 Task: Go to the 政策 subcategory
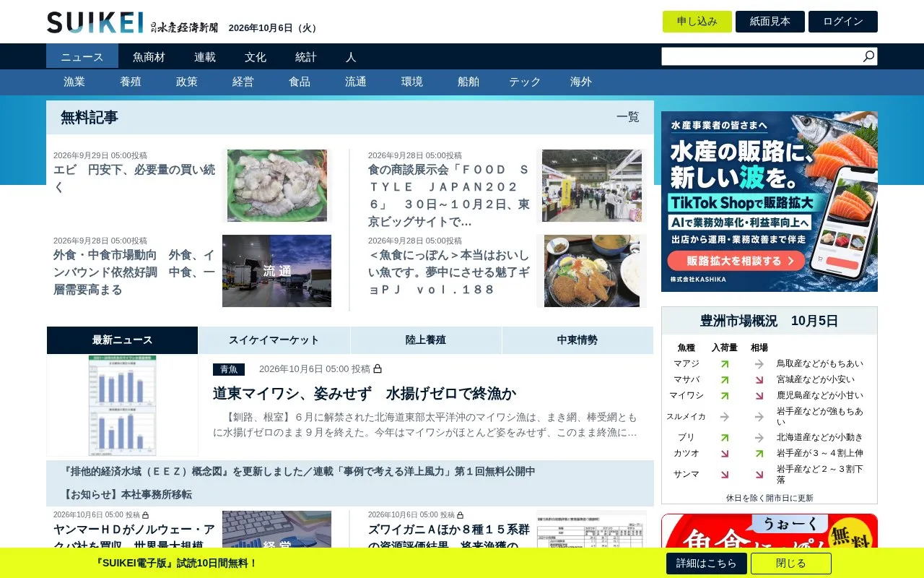click(x=187, y=82)
